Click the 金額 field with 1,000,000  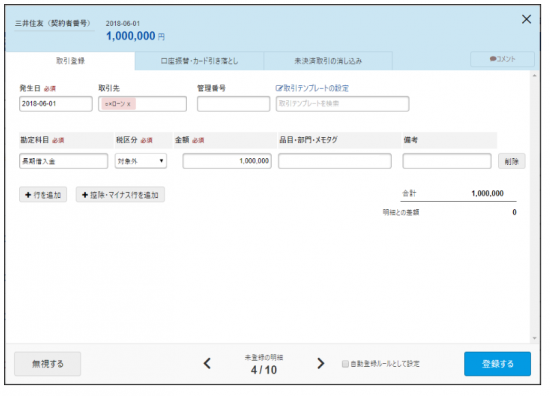[227, 161]
